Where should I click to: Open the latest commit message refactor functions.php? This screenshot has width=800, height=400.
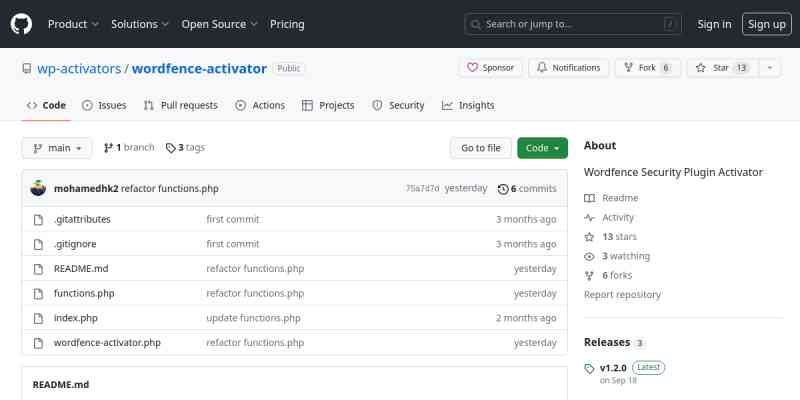tap(170, 188)
